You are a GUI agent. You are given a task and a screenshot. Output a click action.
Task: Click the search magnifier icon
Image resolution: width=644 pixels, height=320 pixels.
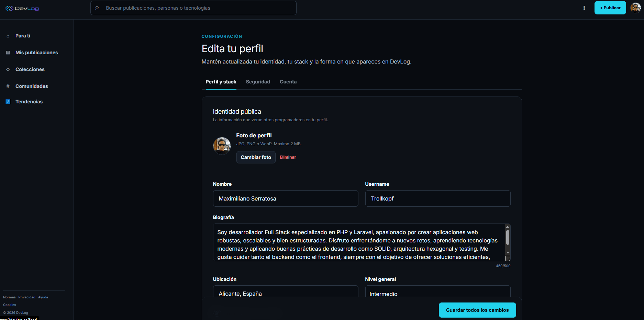(x=97, y=8)
